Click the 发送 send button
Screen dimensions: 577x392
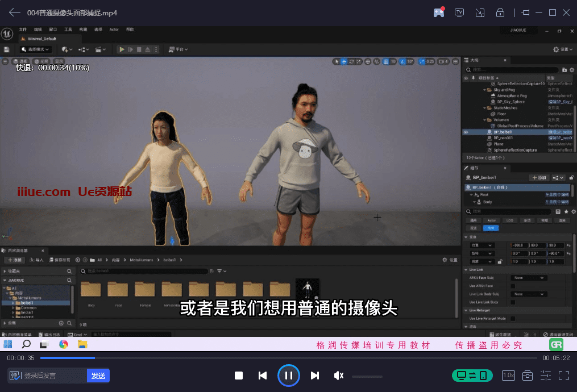pos(98,376)
